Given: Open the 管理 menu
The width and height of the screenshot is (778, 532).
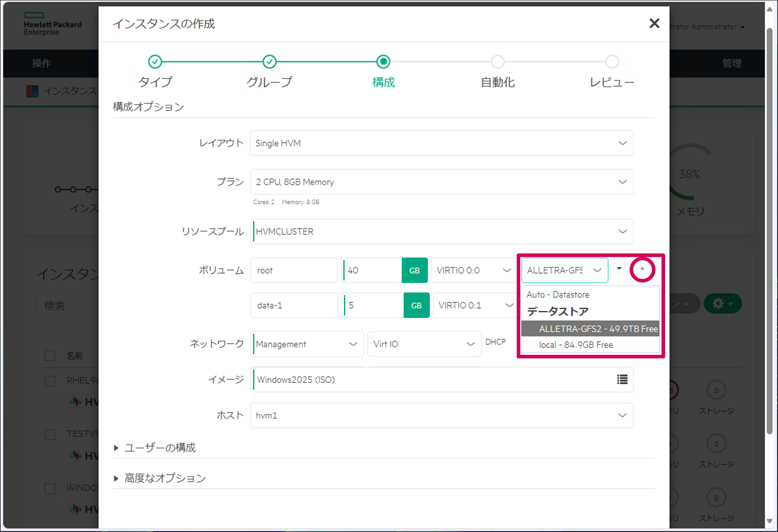Looking at the screenshot, I should pos(732,63).
